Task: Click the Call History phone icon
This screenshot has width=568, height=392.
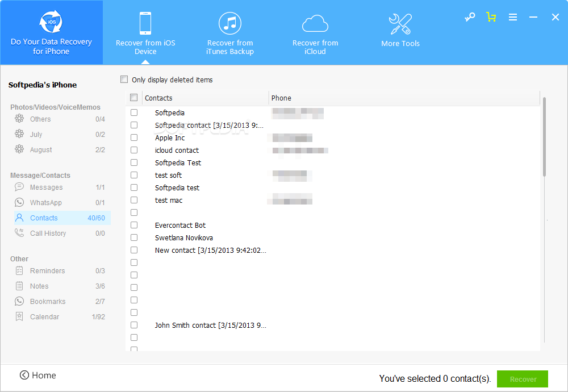Action: [19, 232]
